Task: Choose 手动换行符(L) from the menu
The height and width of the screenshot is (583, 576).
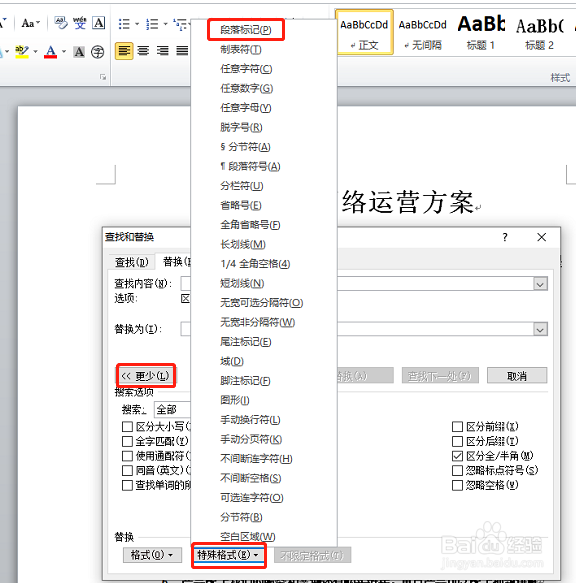Action: pos(250,420)
